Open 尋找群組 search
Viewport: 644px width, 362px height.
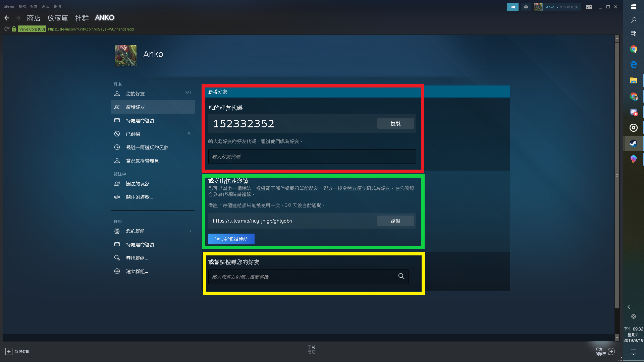153,258
